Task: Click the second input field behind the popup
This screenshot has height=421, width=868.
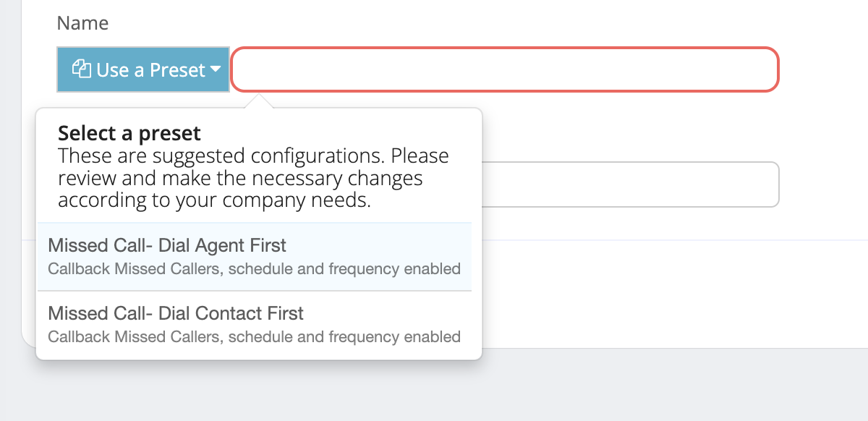Action: 630,184
